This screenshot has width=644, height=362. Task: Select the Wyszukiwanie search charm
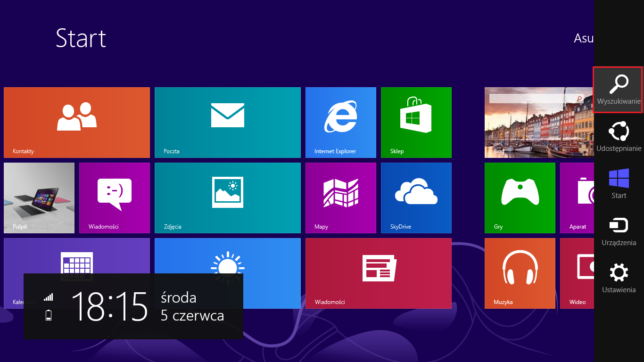tap(619, 90)
